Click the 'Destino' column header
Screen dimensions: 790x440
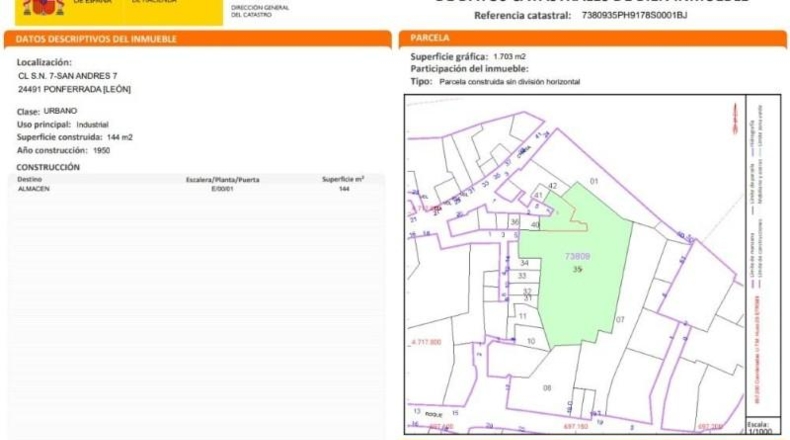(x=30, y=179)
